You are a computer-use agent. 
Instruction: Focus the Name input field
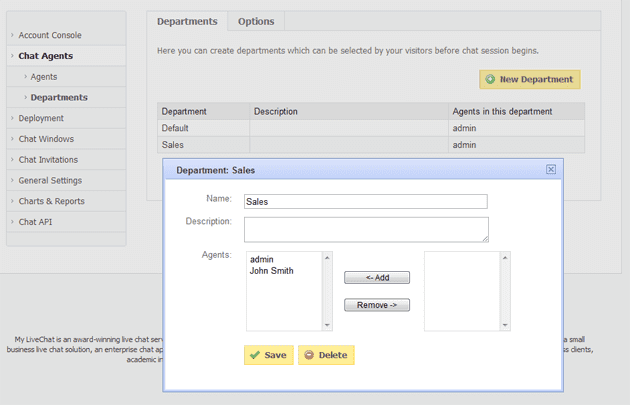366,202
